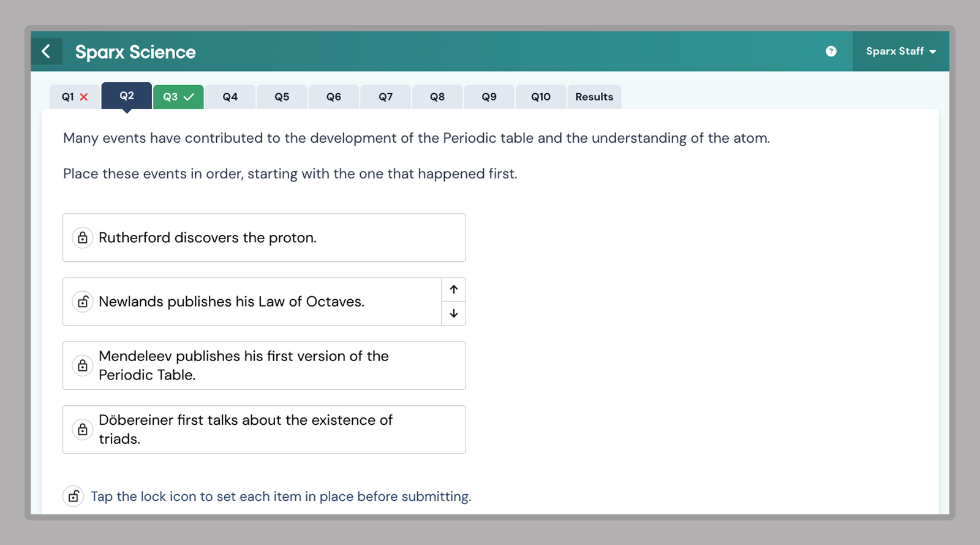Switch to the Q3 tab marked correct
Viewport: 980px width, 545px height.
pyautogui.click(x=178, y=97)
